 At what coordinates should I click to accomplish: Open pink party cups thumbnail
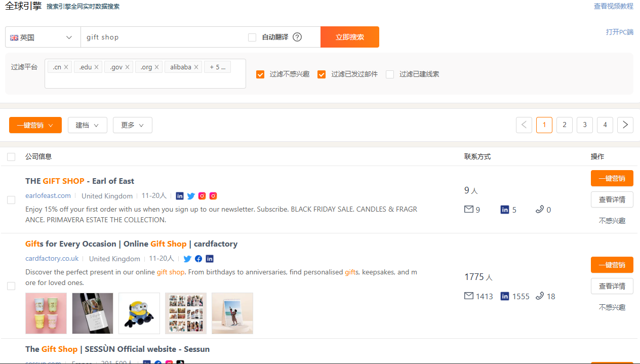[46, 313]
